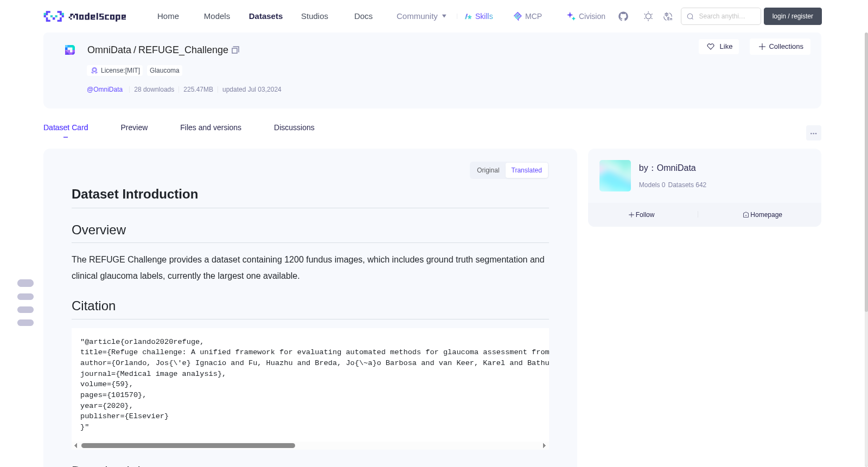Show the Translated dataset card text
This screenshot has height=467, width=868.
527,170
